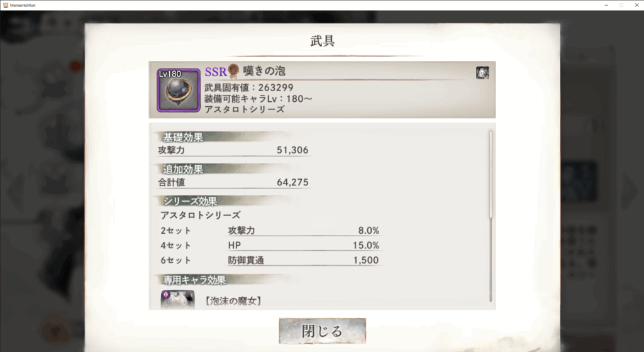Viewport: 644px width, 352px height.
Task: Click the purple SSR rarity label
Action: click(x=216, y=72)
